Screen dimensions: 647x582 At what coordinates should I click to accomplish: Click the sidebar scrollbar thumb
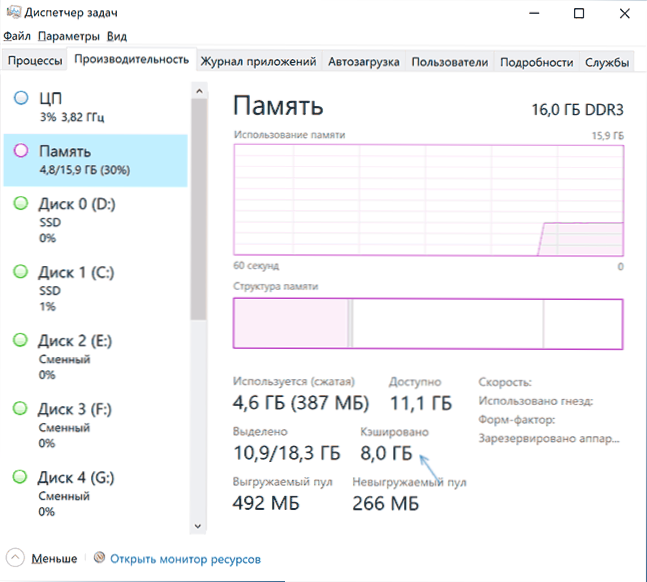(x=199, y=209)
